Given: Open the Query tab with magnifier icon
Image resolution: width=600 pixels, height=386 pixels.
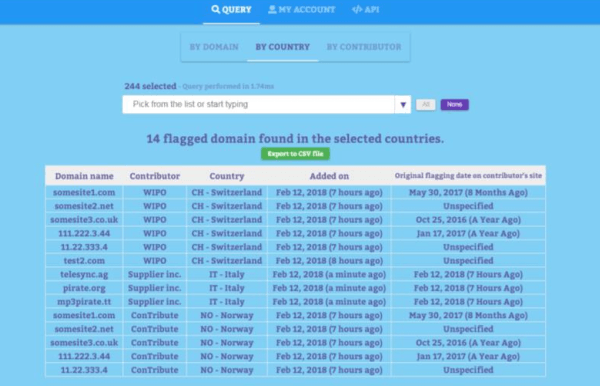Looking at the screenshot, I should tap(231, 10).
